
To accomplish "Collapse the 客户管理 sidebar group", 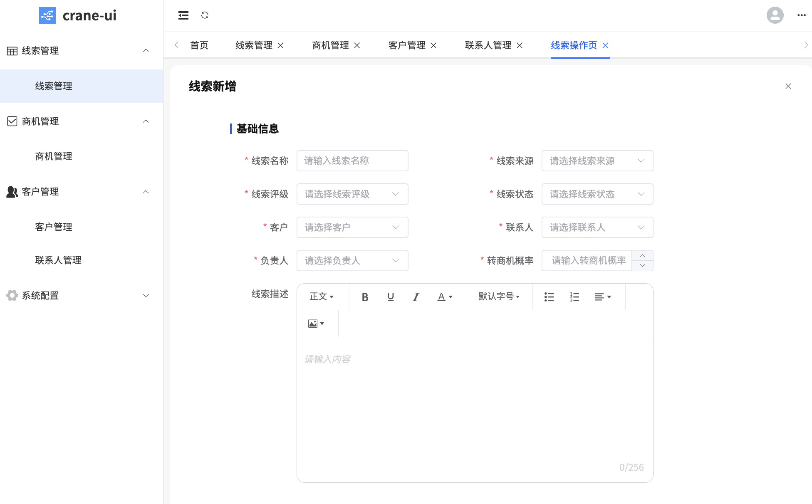I will (146, 192).
